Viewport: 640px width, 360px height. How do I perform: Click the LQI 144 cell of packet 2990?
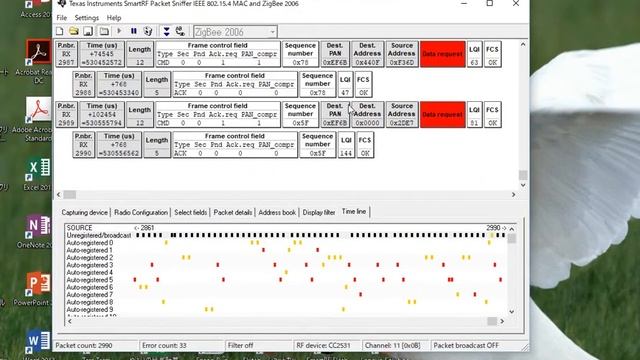click(346, 144)
